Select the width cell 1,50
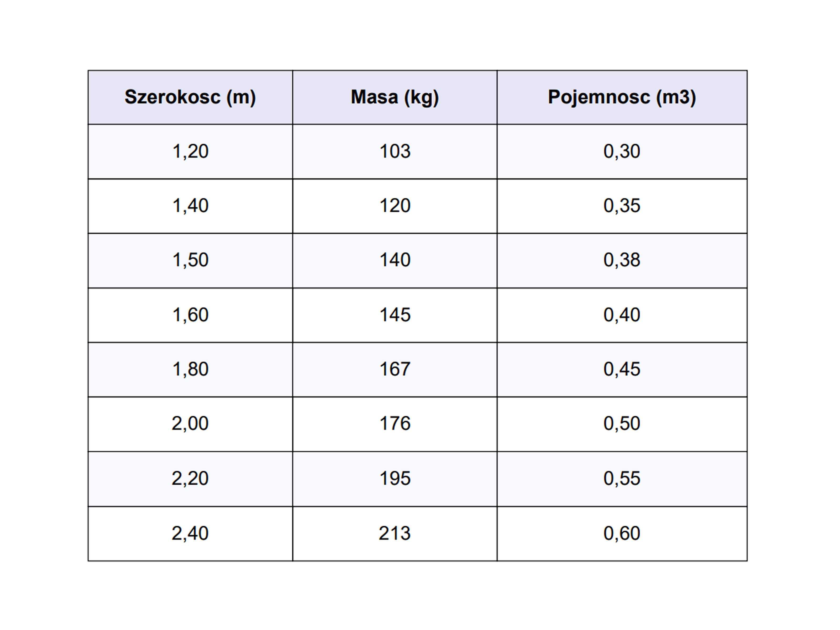840x630 pixels. [190, 260]
